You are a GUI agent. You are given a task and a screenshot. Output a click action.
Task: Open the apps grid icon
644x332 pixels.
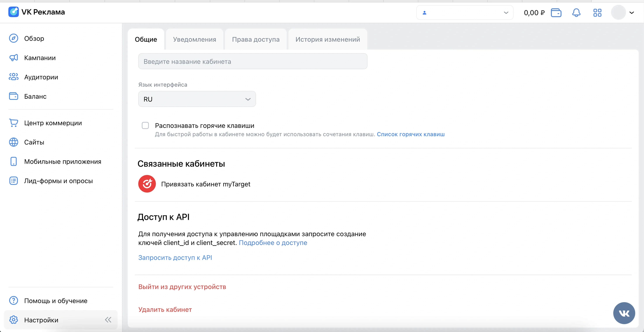597,12
